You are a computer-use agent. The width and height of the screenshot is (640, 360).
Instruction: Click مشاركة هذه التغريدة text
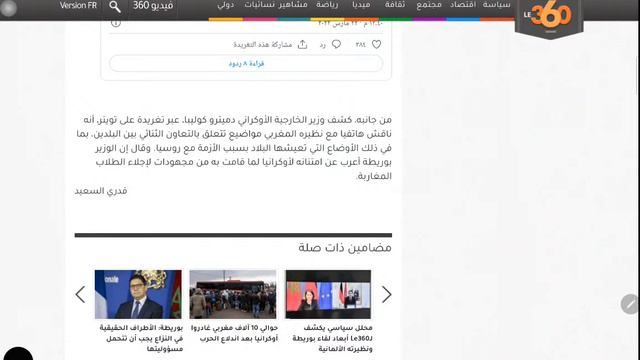[x=262, y=44]
